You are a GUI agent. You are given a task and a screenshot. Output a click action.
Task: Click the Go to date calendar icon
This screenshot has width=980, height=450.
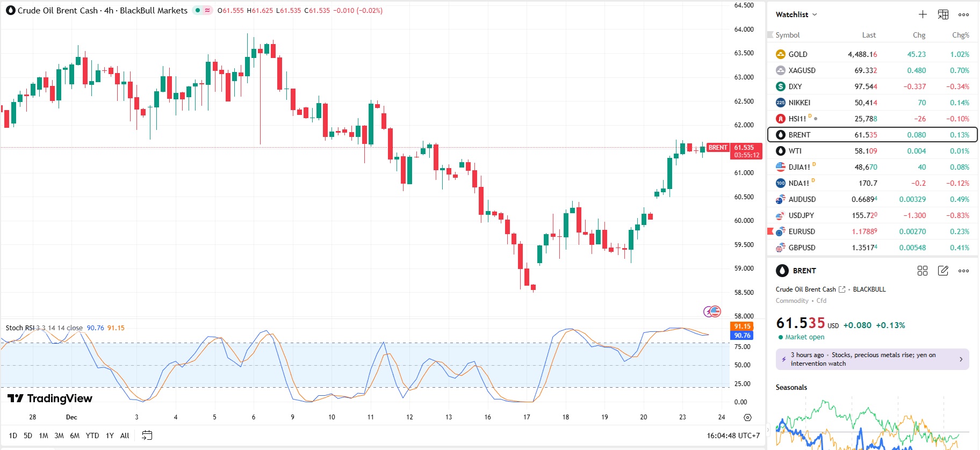147,436
